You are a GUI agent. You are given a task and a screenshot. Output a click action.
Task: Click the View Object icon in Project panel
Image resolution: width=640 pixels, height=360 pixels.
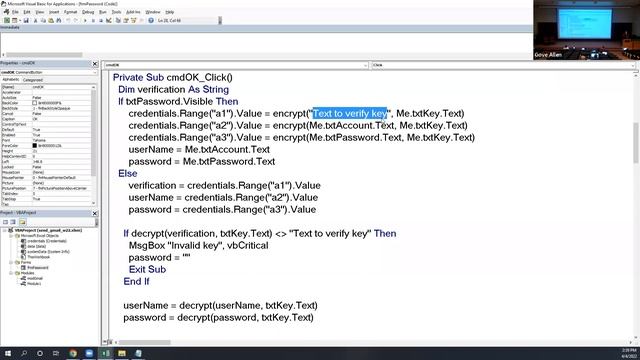(x=13, y=222)
